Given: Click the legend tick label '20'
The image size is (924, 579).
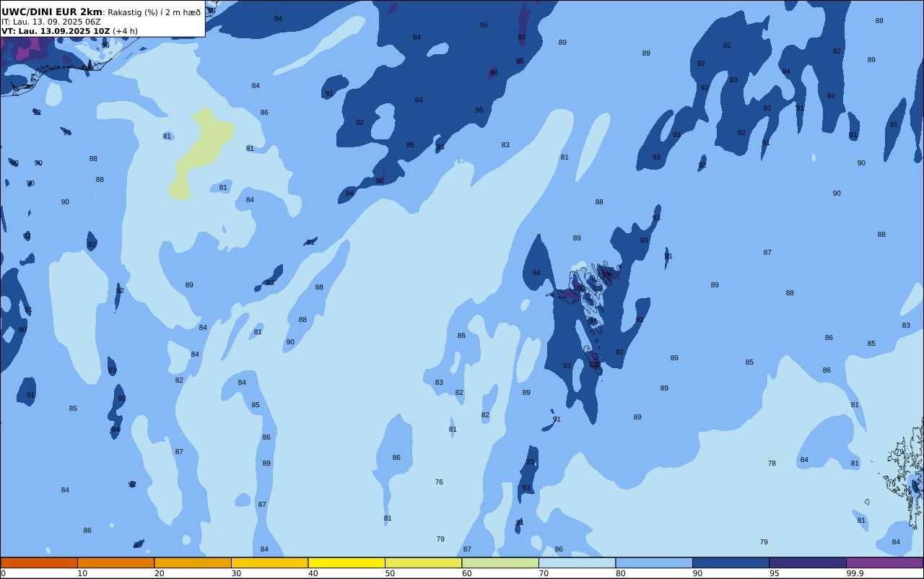Looking at the screenshot, I should tap(159, 573).
